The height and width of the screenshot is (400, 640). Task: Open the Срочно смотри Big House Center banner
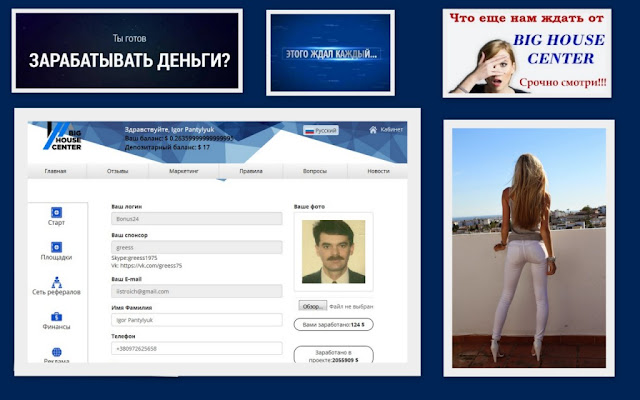527,53
